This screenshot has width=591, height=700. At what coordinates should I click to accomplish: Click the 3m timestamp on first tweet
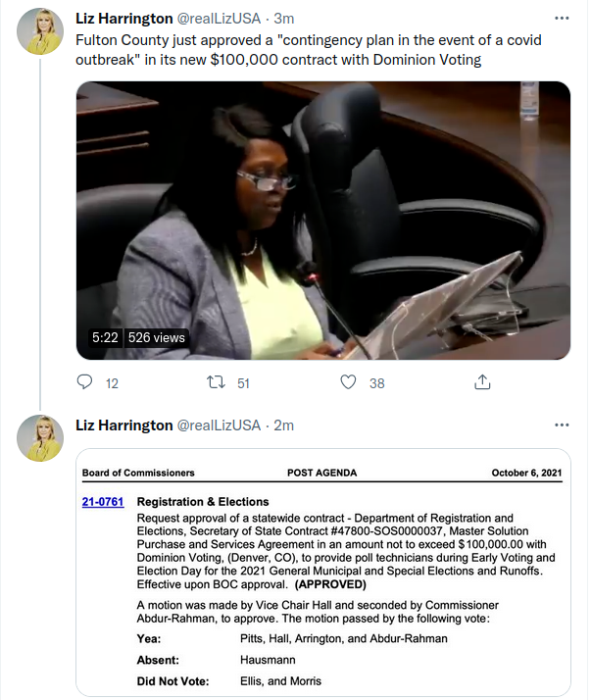(284, 19)
